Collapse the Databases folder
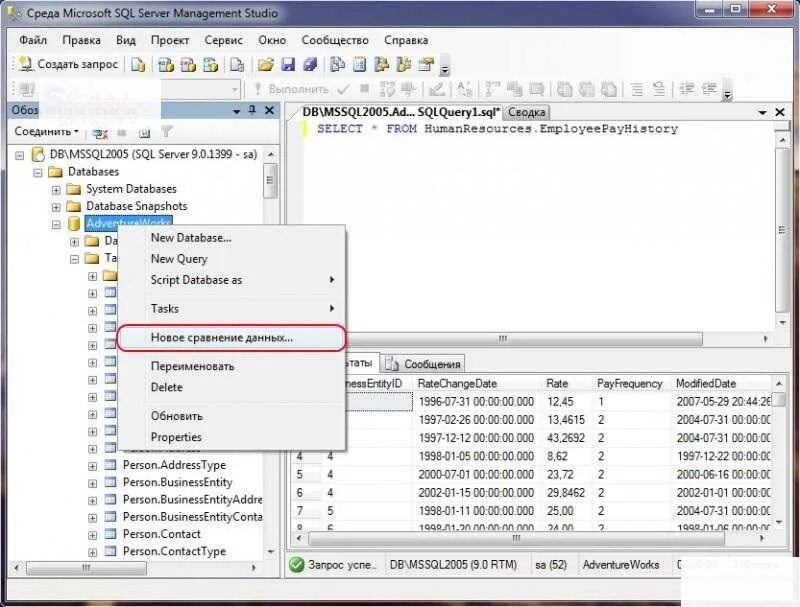This screenshot has width=800, height=607. tap(38, 172)
